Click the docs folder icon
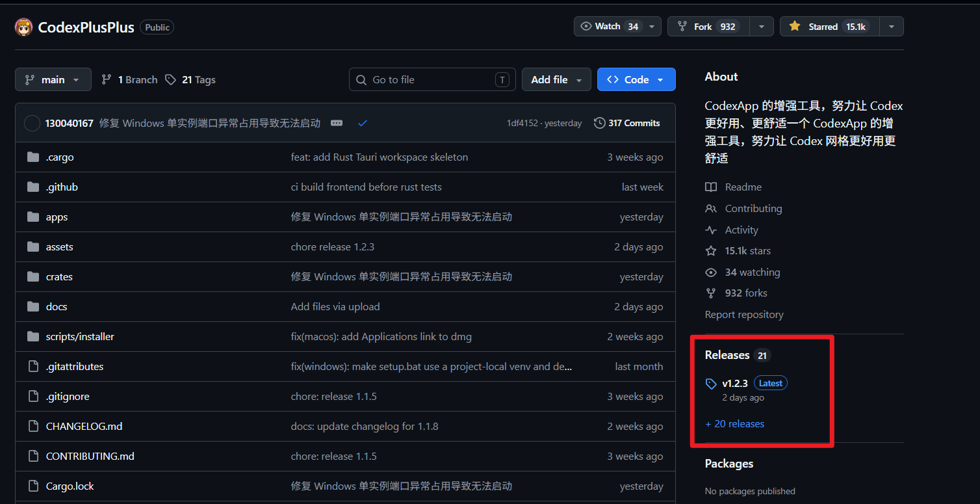 [33, 307]
